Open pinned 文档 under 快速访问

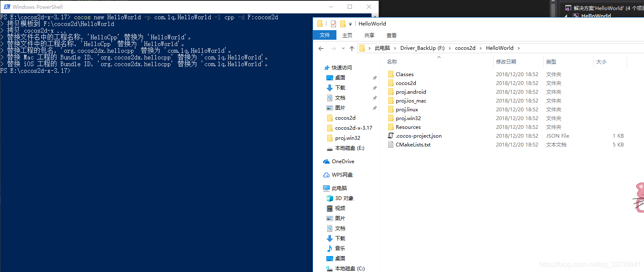point(340,98)
